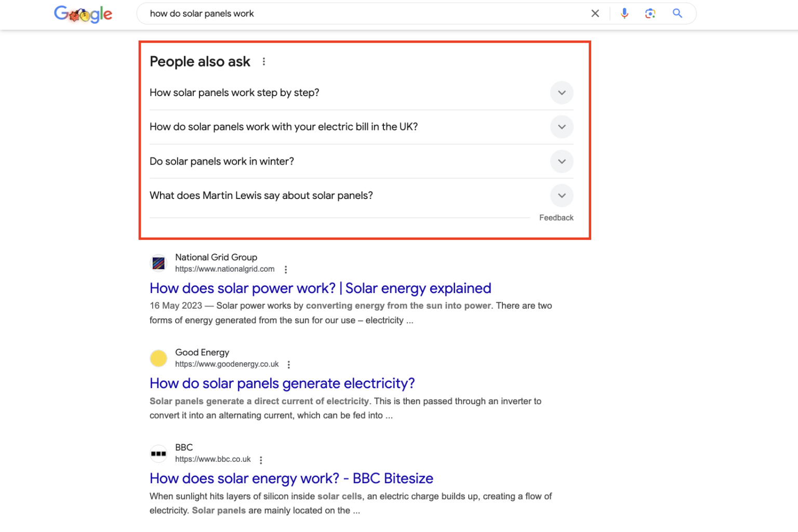Expand 'Do solar panels work in winter?'
This screenshot has height=532, width=798.
point(362,161)
